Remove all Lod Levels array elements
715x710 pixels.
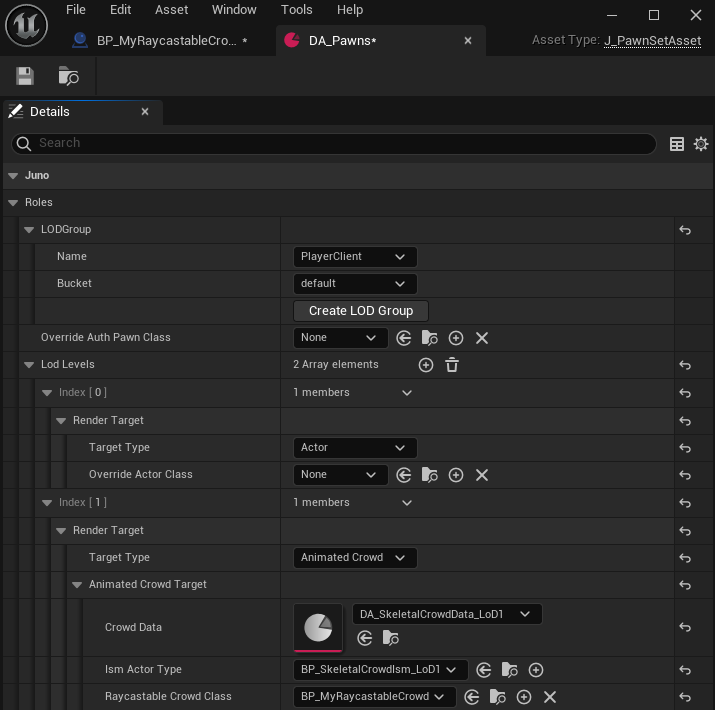click(x=452, y=365)
